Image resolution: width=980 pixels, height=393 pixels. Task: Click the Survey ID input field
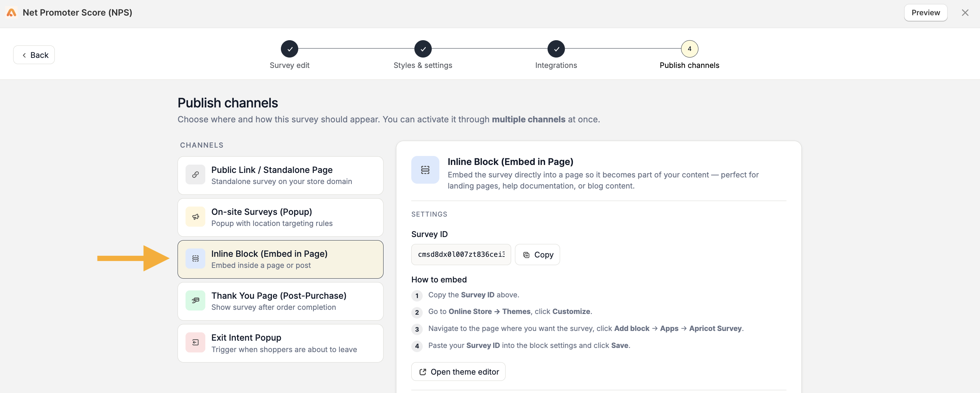(x=461, y=255)
